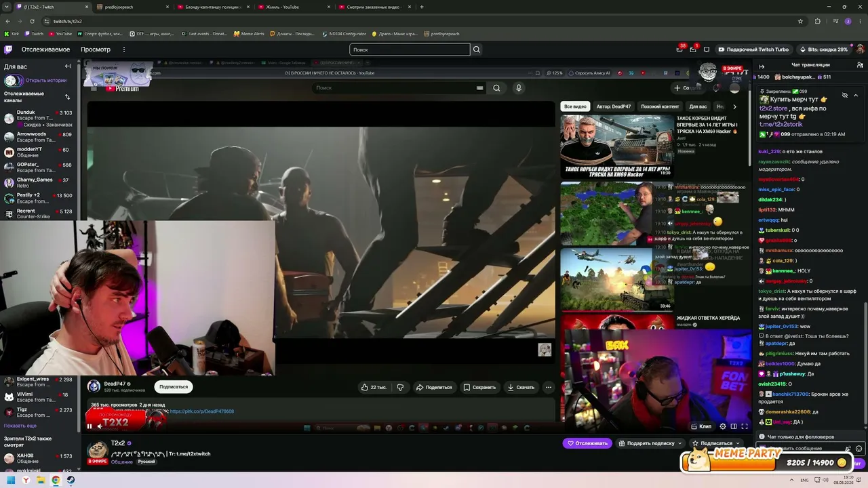
Task: Open the Twitch more-options dots menu
Action: coord(124,49)
